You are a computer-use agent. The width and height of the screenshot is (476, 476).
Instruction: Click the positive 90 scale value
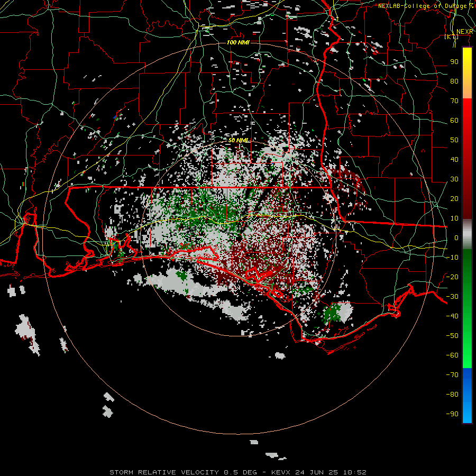click(x=454, y=62)
